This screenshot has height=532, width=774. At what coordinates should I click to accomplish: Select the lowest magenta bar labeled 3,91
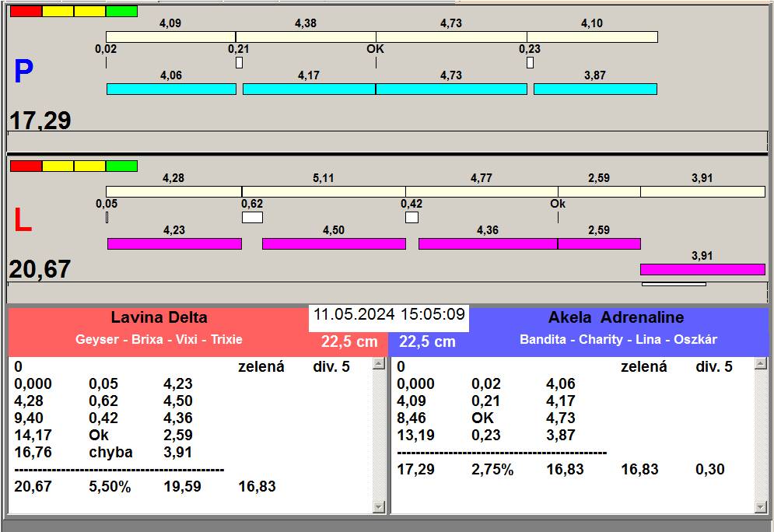702,270
